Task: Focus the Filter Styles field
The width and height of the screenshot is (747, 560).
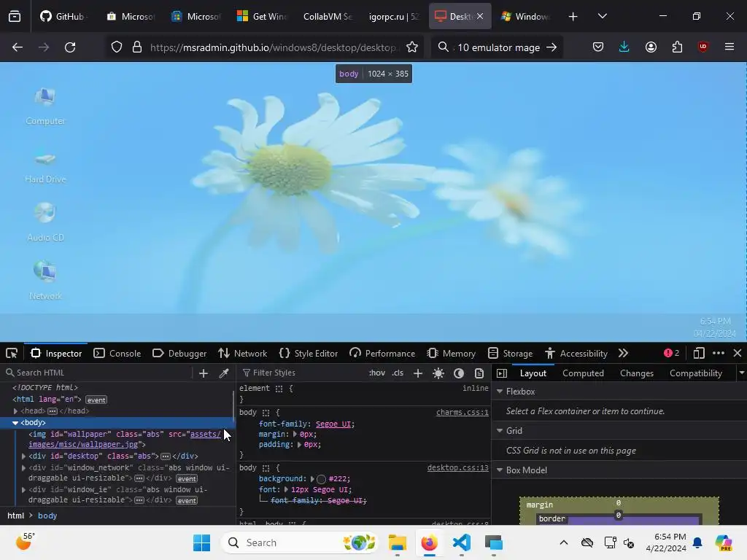Action: (x=303, y=373)
